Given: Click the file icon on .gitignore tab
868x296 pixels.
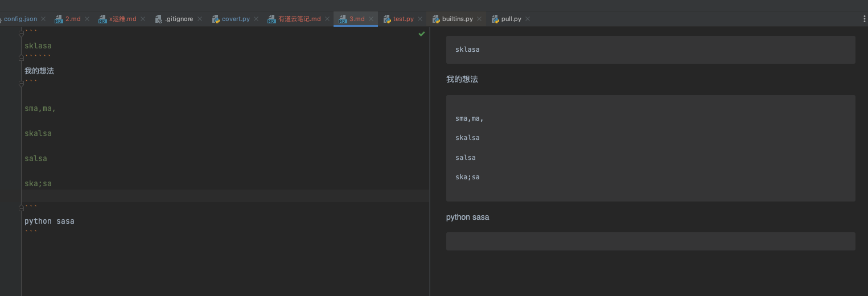Looking at the screenshot, I should pos(159,19).
